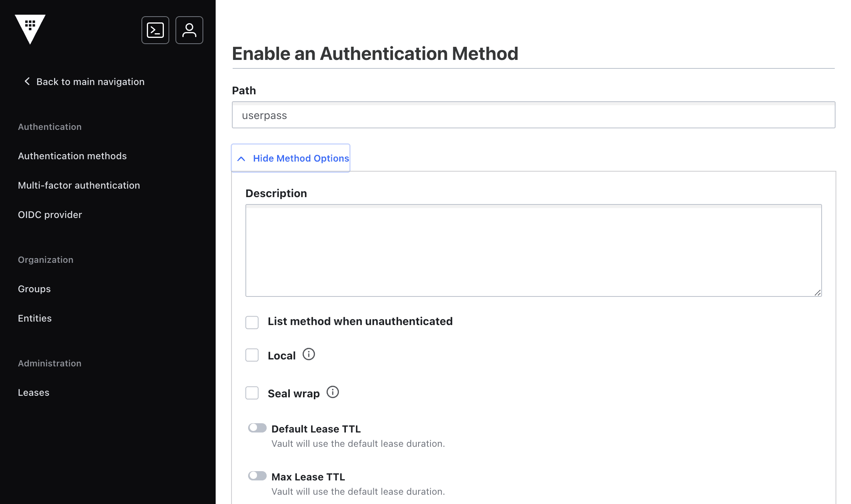Enable the Seal wrap checkbox

point(252,393)
